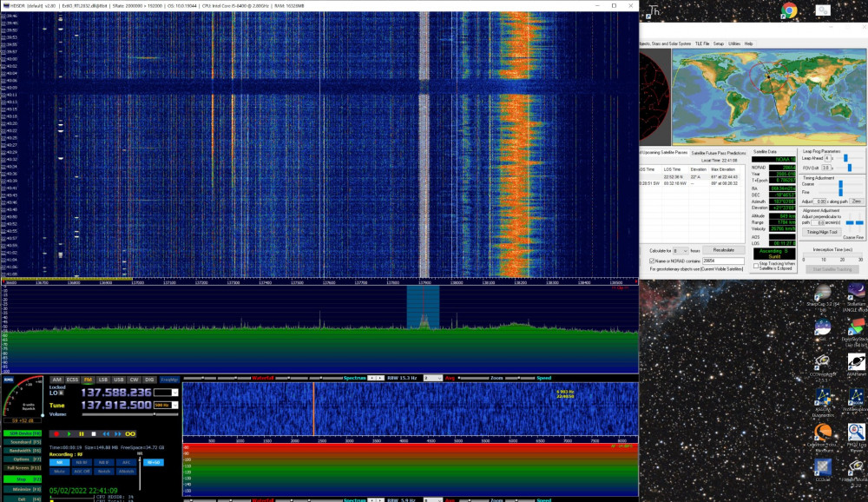Click the Soundcard [F5] button
This screenshot has height=502, width=868.
click(x=23, y=442)
